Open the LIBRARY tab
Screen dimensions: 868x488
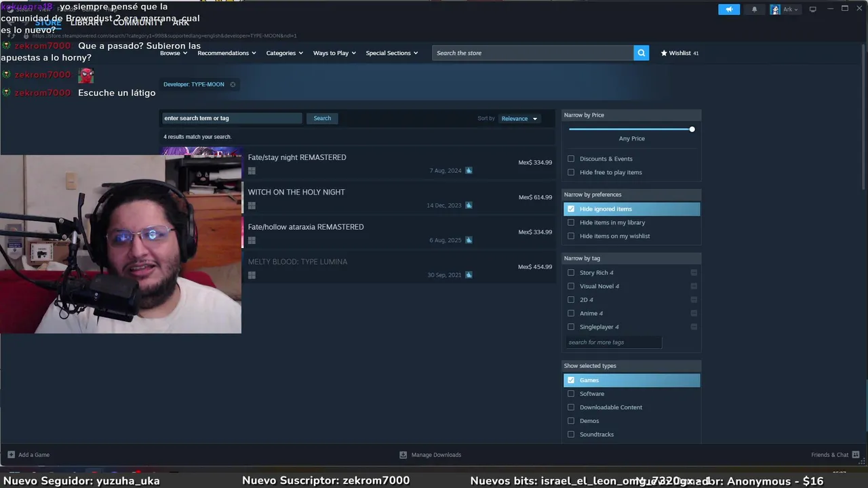point(87,22)
